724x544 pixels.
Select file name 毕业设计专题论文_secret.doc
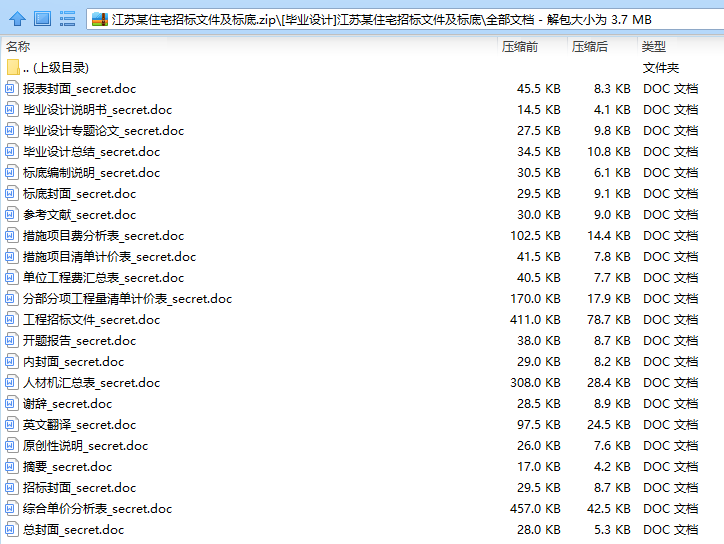point(103,131)
